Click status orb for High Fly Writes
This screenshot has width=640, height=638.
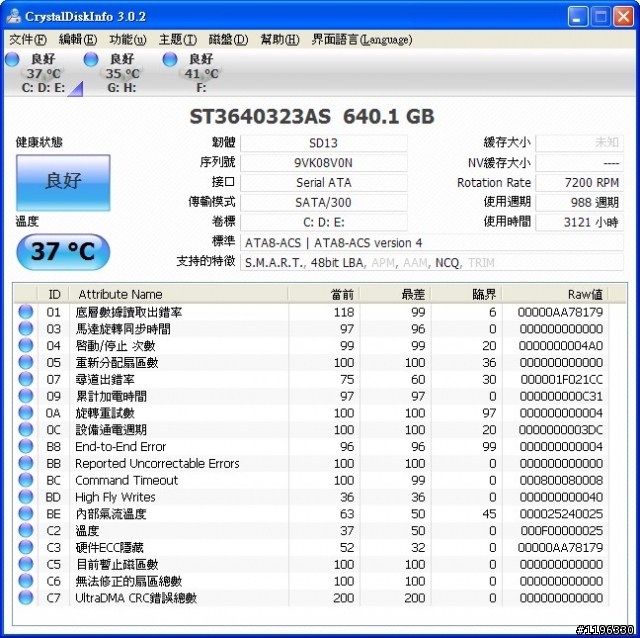pyautogui.click(x=26, y=497)
